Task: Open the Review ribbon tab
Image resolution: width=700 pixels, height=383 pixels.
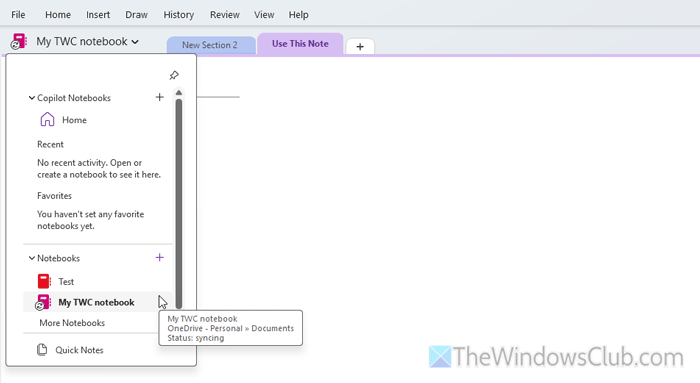Action: (225, 15)
